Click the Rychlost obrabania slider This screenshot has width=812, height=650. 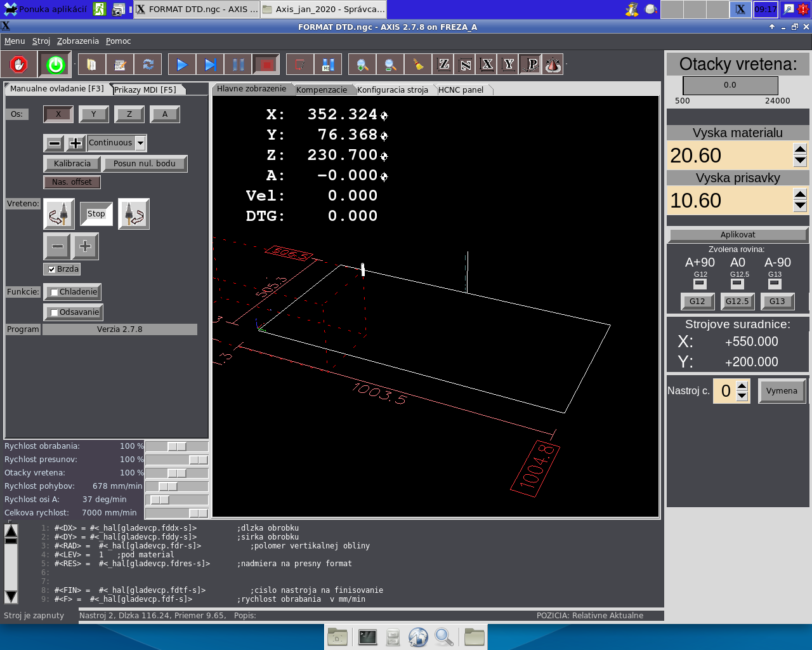pyautogui.click(x=176, y=446)
